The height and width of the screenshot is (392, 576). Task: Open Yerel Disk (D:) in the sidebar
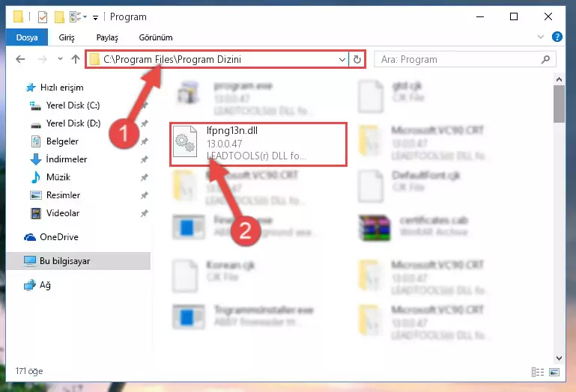point(73,123)
